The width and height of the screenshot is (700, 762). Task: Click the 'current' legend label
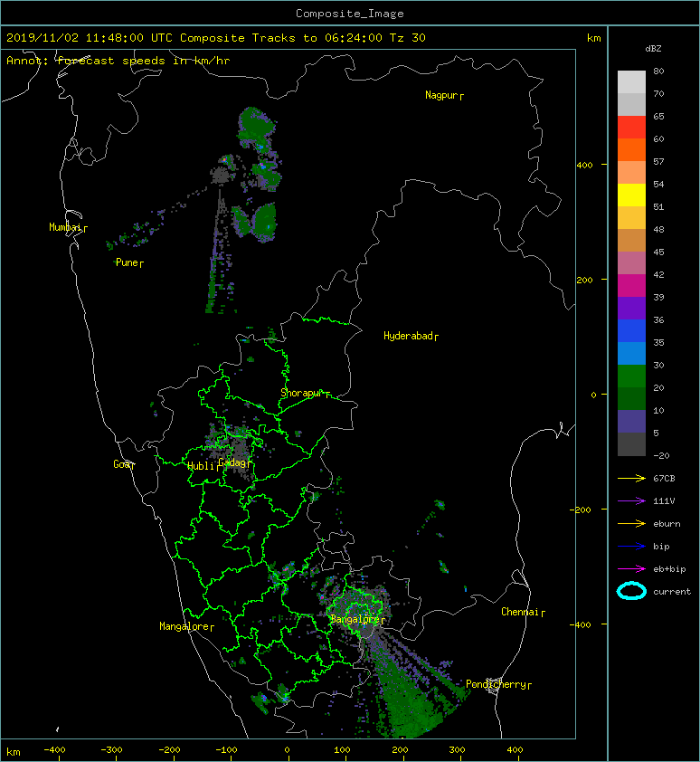672,592
